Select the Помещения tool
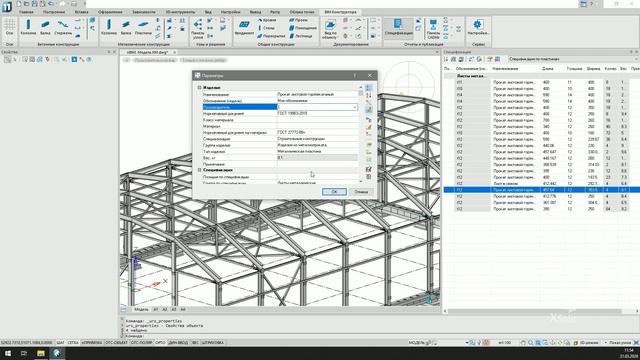This screenshot has height=360, width=640. click(303, 28)
